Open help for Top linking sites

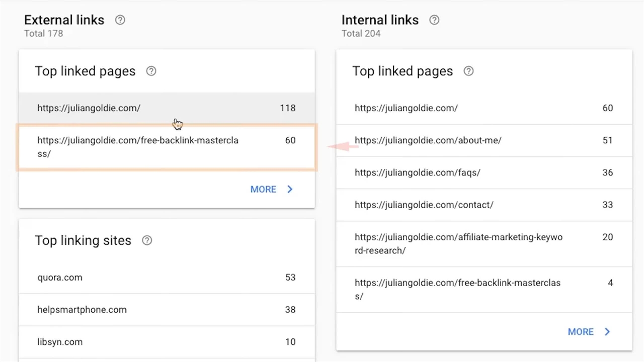(147, 240)
